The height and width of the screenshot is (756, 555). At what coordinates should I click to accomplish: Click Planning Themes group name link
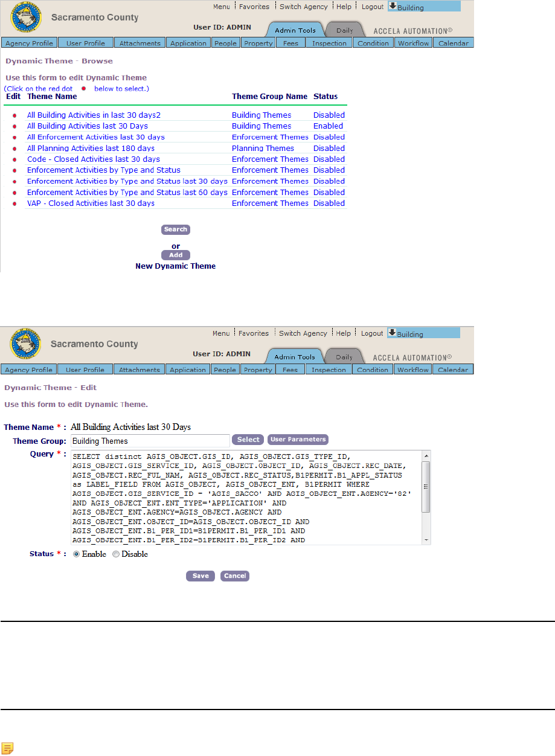[263, 149]
